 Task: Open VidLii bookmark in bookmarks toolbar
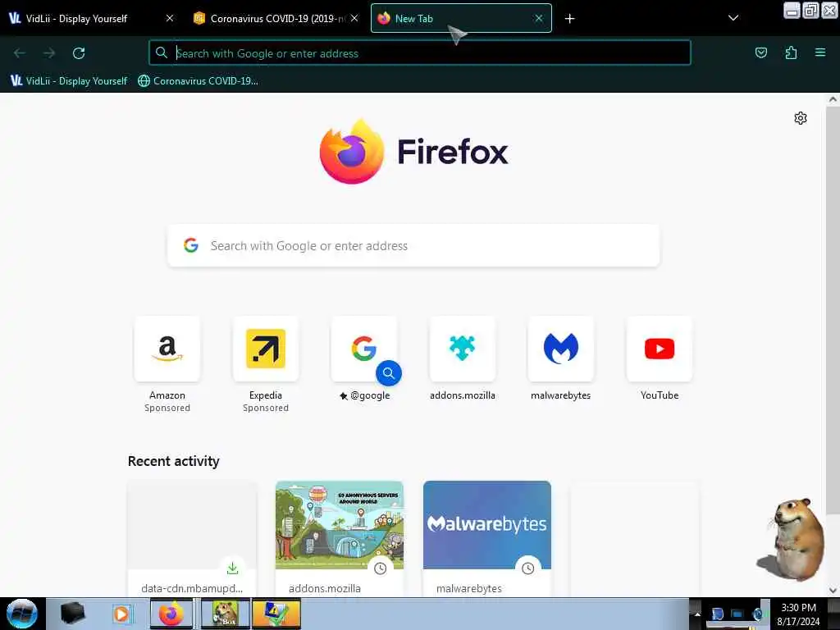pos(69,81)
